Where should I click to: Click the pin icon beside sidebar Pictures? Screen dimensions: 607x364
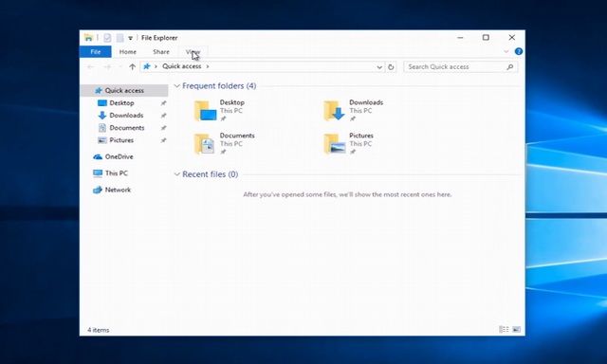tap(163, 140)
